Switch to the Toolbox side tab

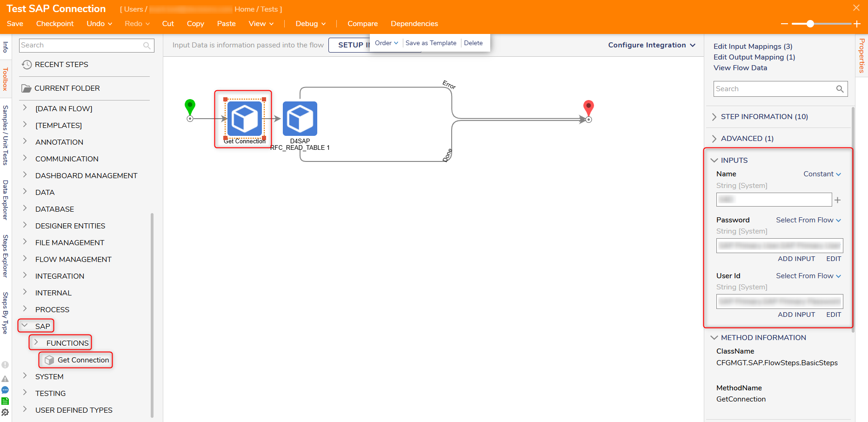click(6, 79)
